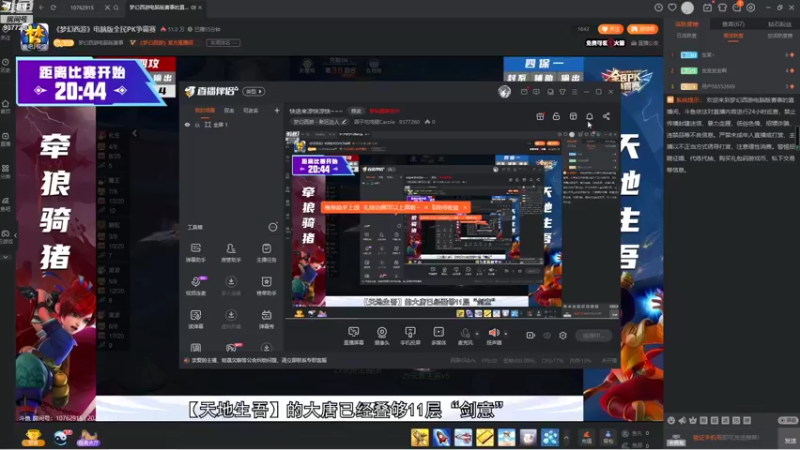
Task: Click the share icon above the preview
Action: [x=606, y=116]
